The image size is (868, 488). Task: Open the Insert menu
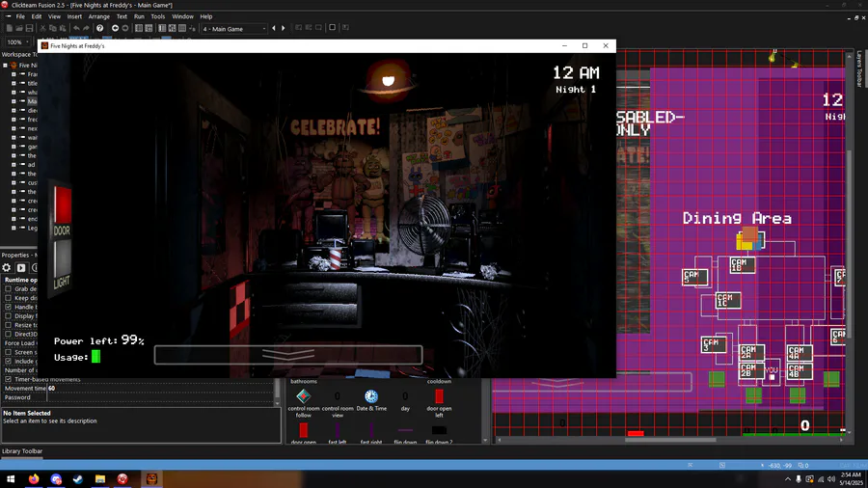pos(74,16)
